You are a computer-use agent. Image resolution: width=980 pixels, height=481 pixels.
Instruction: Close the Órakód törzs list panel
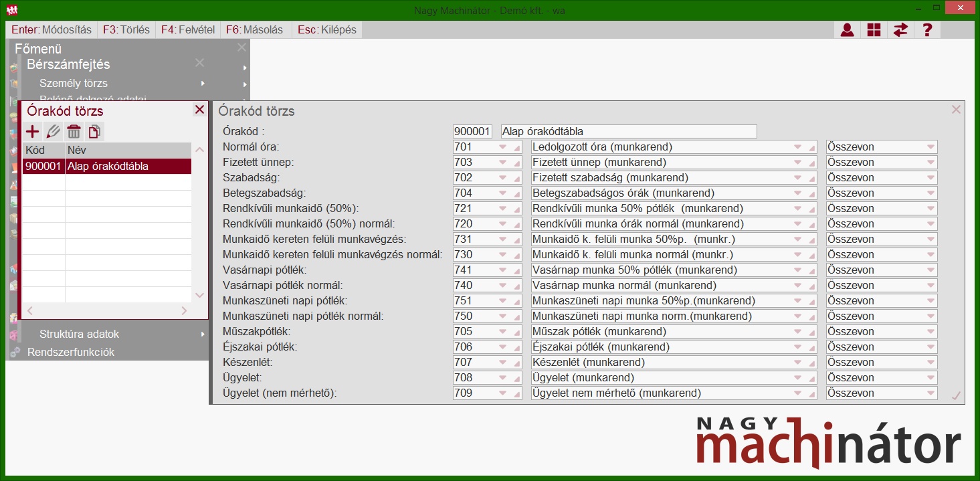tap(199, 110)
